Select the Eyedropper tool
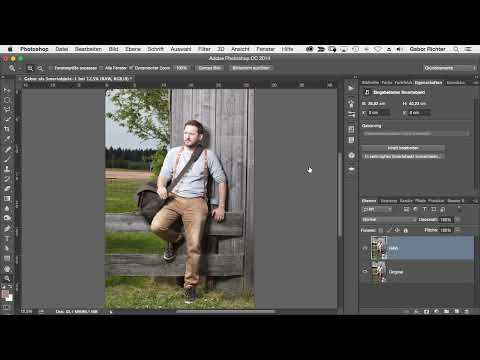This screenshot has height=360, width=480. (x=7, y=139)
